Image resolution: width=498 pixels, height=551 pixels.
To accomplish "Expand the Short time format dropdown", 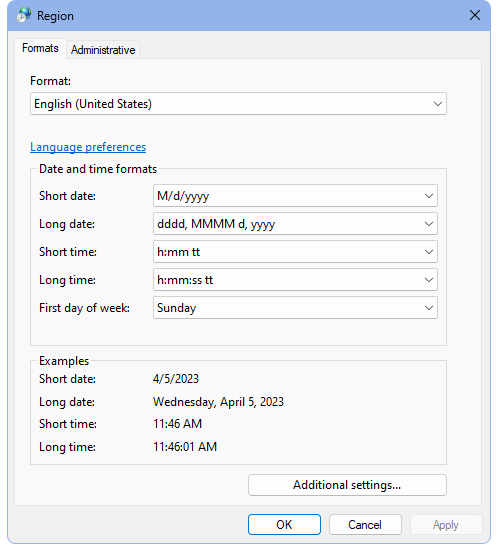I will pyautogui.click(x=295, y=252).
